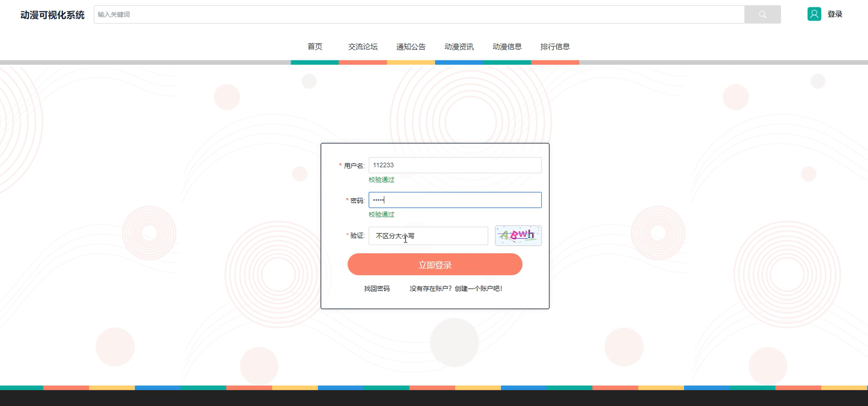Click the 找回密码 link
Screen dimensions: 868x406
(377, 289)
